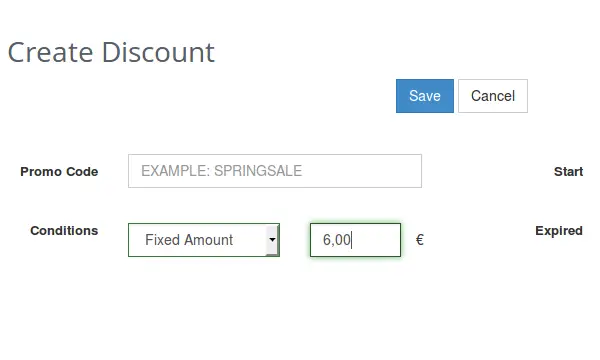Focus the Promo Code text field

click(x=275, y=171)
